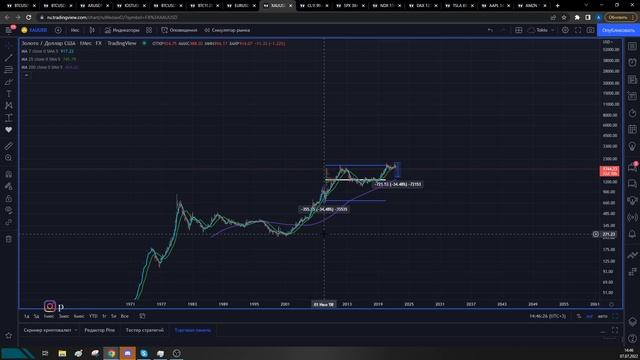
Task: Open Skype from the taskbar
Action: tap(144, 353)
